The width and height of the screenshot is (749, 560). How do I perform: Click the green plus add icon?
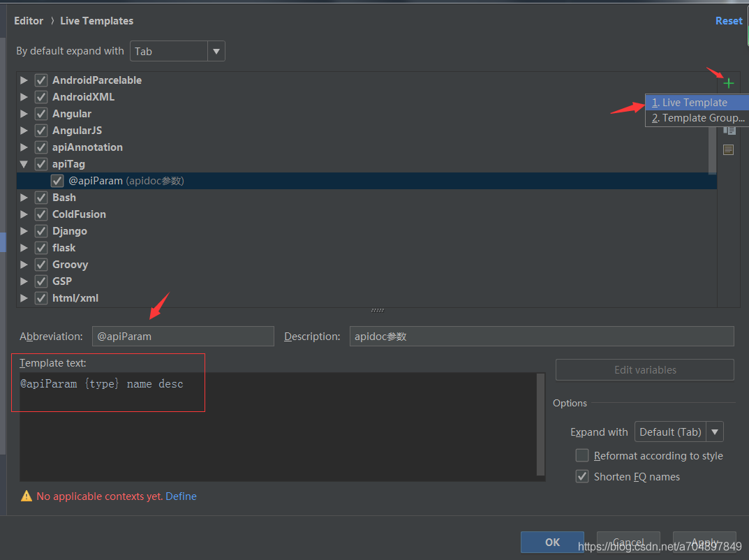pos(728,84)
